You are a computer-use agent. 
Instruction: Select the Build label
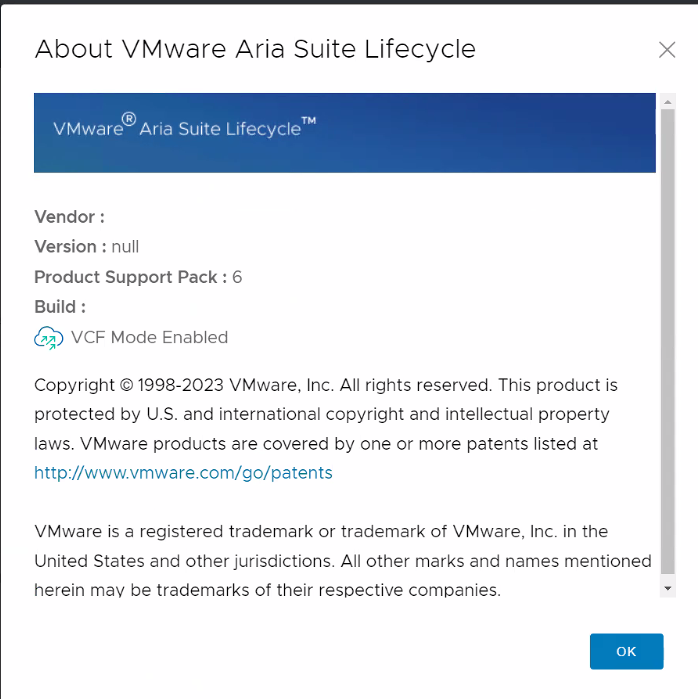tap(60, 307)
